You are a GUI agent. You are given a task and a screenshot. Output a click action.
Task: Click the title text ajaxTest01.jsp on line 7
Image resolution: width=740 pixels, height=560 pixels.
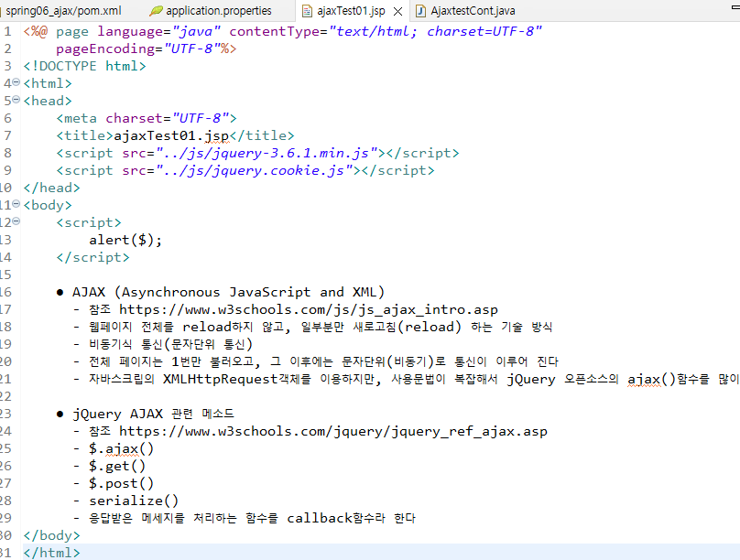coord(171,135)
